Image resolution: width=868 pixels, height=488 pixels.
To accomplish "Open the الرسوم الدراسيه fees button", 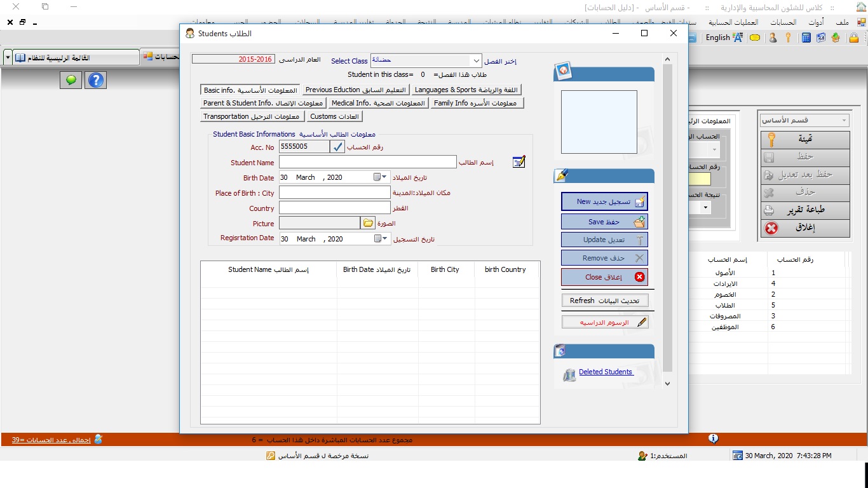I will click(604, 322).
